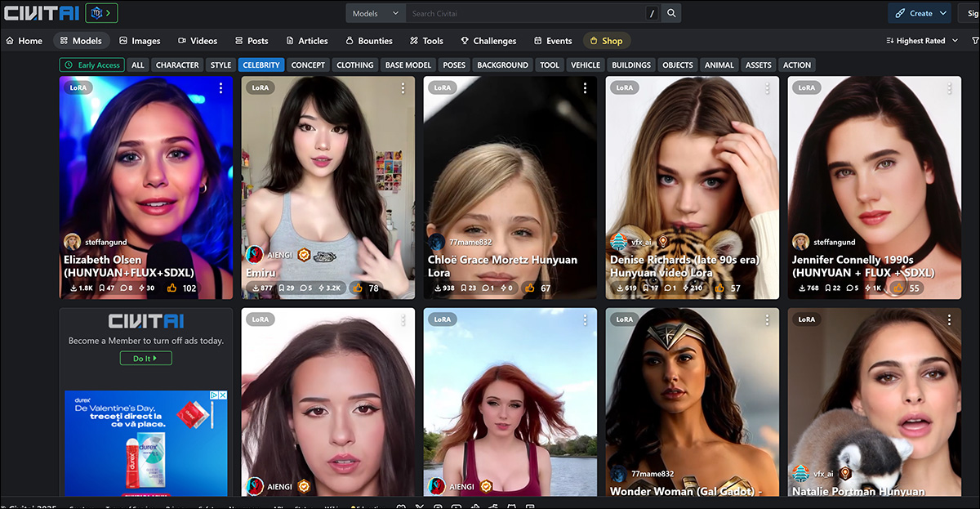The height and width of the screenshot is (509, 980).
Task: Click the green Do It membership button
Action: pos(145,358)
